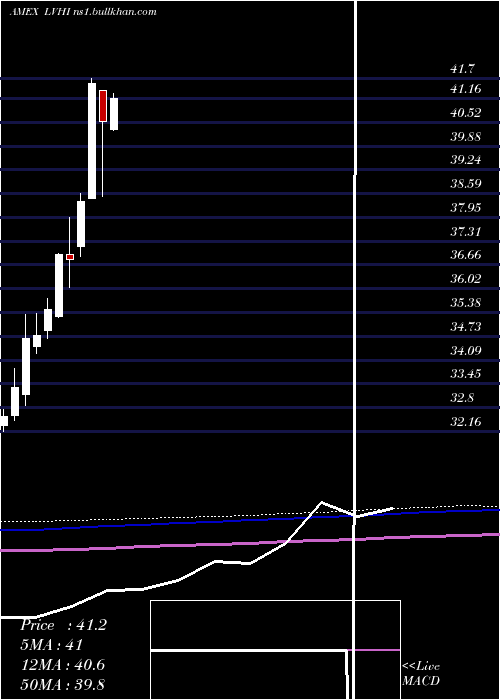Click the 41.7 price axis label
Viewport: 500px width, 700px height.
[462, 69]
